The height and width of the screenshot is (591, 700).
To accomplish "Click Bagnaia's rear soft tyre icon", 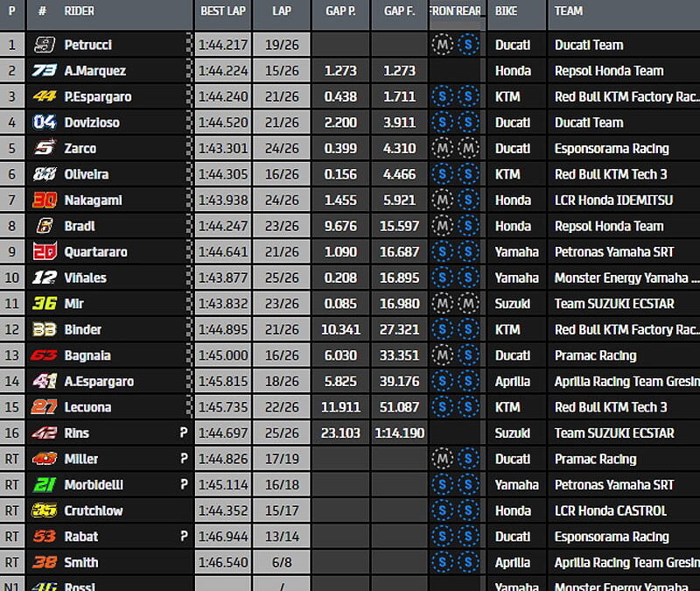I will pyautogui.click(x=468, y=355).
